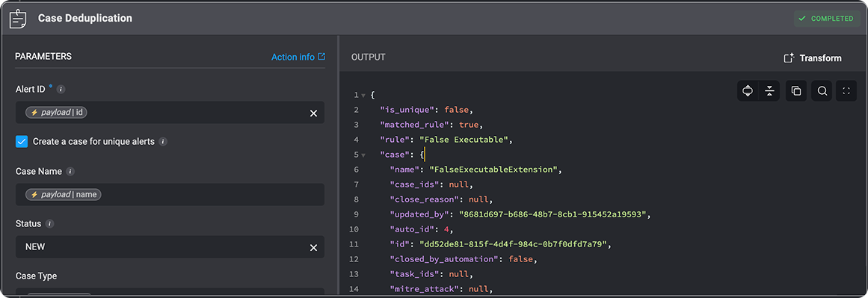The height and width of the screenshot is (298, 868).
Task: Click the info icon beside the unique alerts checkbox
Action: pyautogui.click(x=163, y=142)
